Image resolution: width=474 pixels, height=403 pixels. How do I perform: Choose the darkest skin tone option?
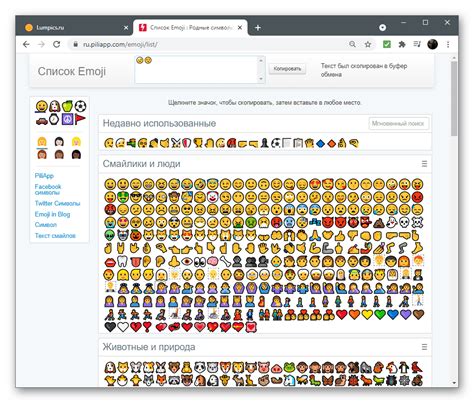point(76,154)
